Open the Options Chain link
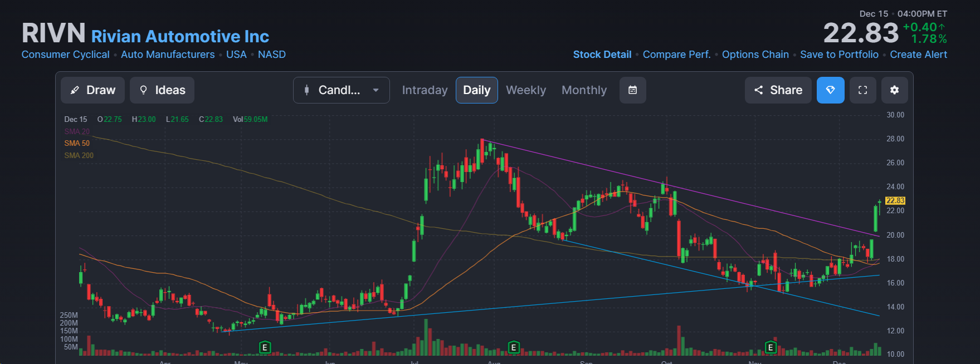 click(755, 55)
